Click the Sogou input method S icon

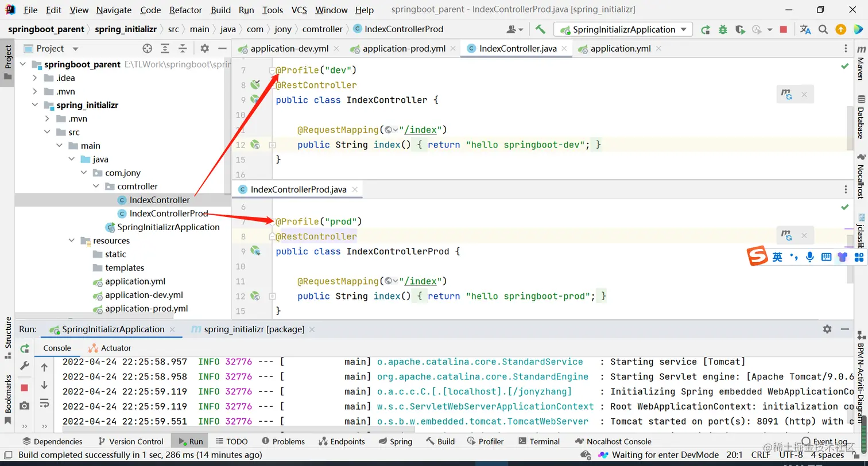[x=757, y=257]
